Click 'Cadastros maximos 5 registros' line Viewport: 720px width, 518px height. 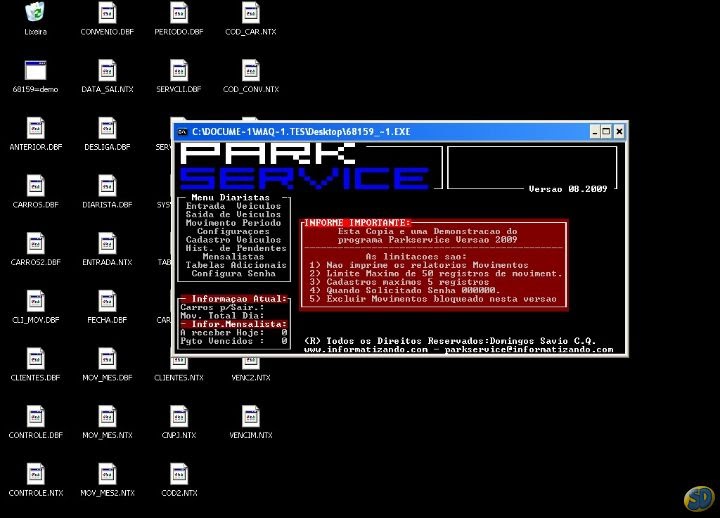click(x=399, y=282)
